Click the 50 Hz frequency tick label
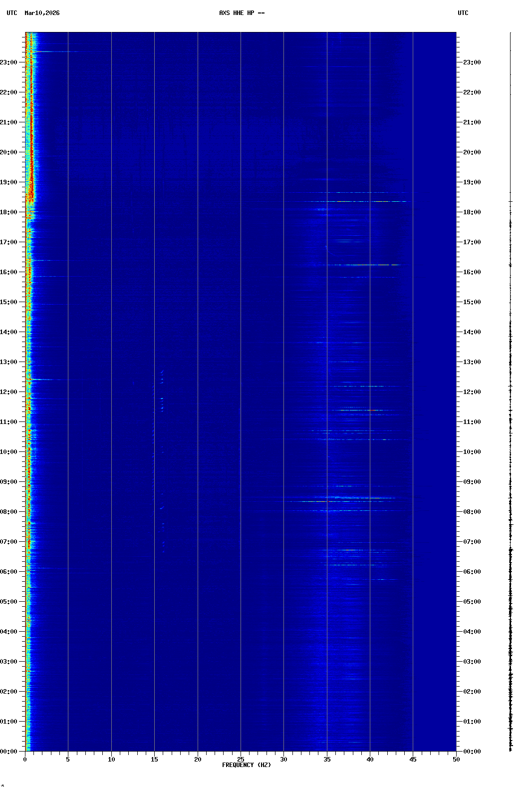532x791 pixels. [456, 760]
